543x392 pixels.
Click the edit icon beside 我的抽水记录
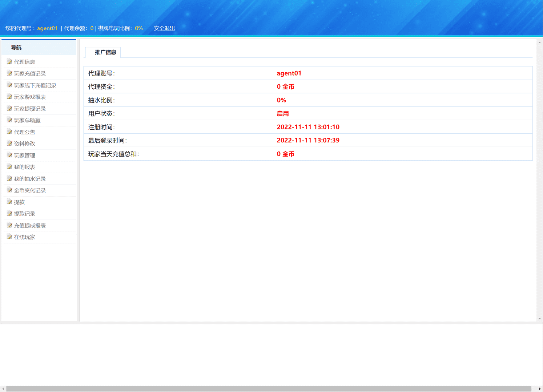pos(9,178)
